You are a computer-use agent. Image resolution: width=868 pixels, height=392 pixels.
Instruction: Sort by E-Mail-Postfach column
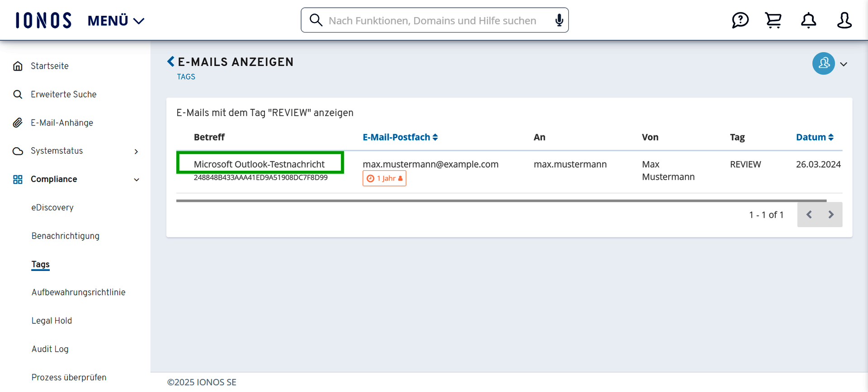(x=400, y=137)
